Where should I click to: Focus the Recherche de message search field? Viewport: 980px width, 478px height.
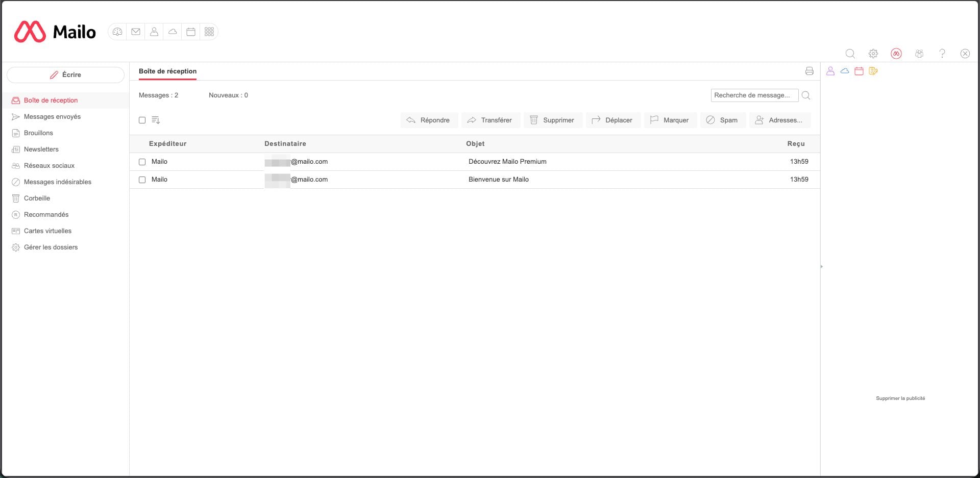tap(753, 95)
